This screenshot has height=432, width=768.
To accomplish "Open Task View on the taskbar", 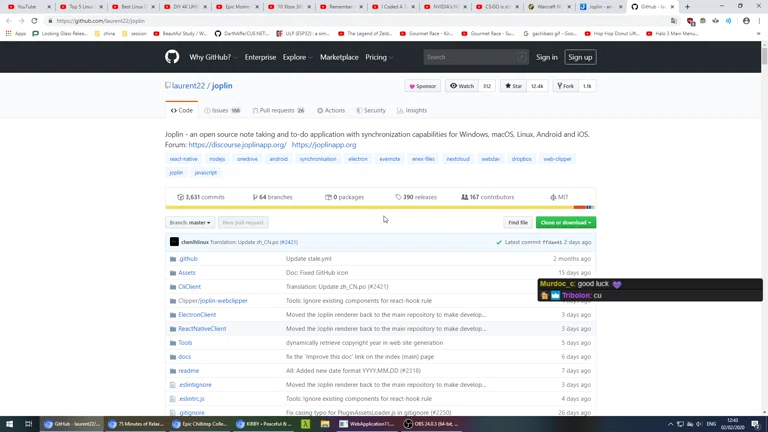I will pos(28,424).
